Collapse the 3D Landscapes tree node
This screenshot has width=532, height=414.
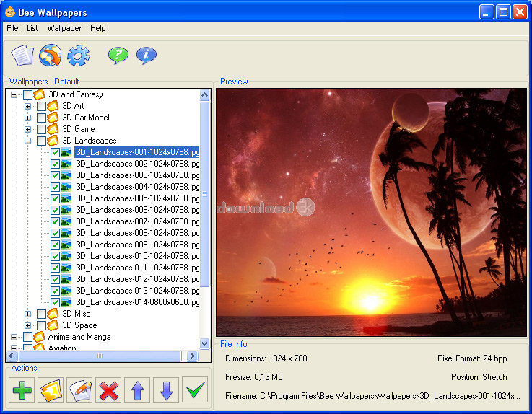click(28, 141)
